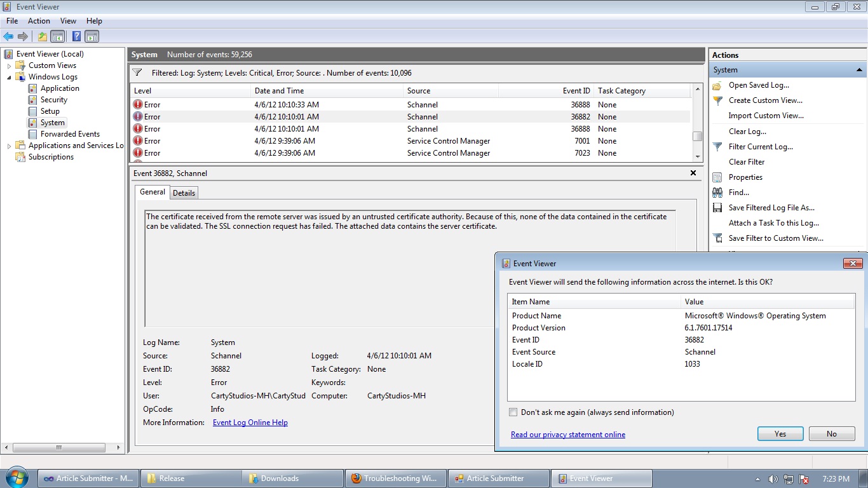
Task: Open the Action menu
Action: (x=39, y=20)
